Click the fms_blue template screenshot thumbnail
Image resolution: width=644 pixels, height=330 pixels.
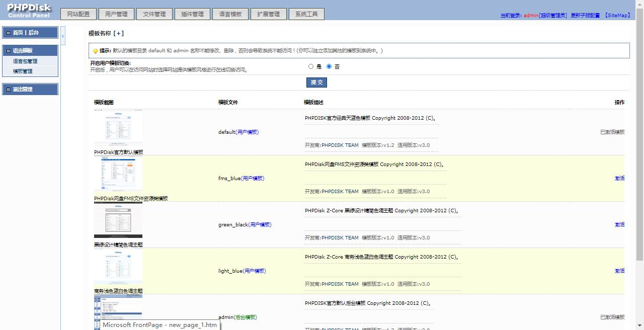tap(118, 175)
